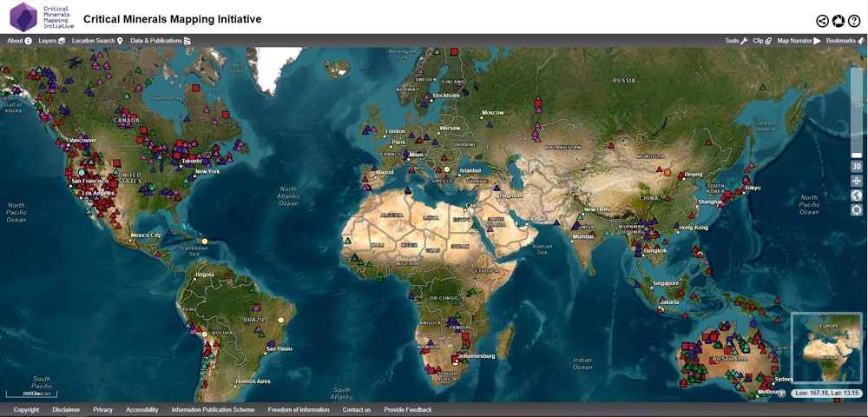868x417 pixels.
Task: Click the Moscow city label
Action: pos(493,112)
